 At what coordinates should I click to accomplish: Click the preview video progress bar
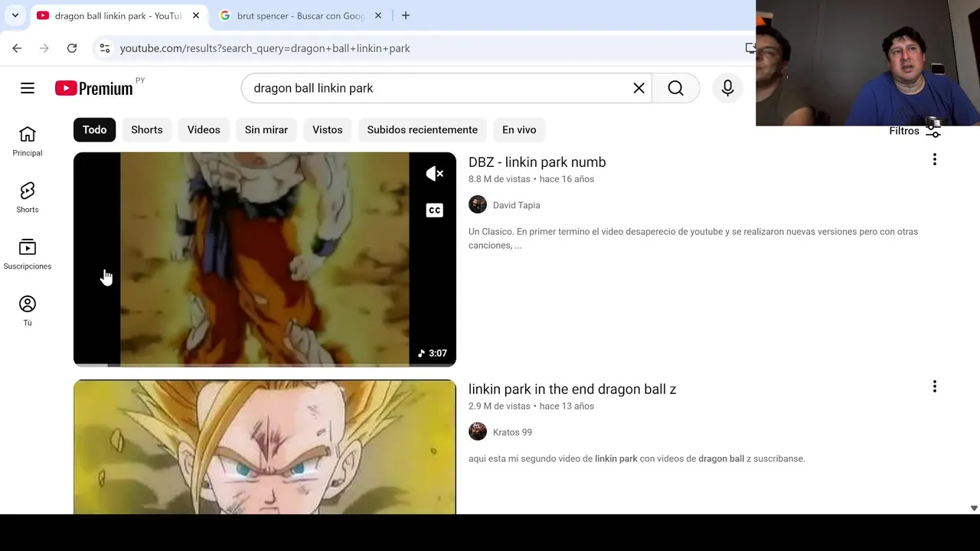(265, 365)
